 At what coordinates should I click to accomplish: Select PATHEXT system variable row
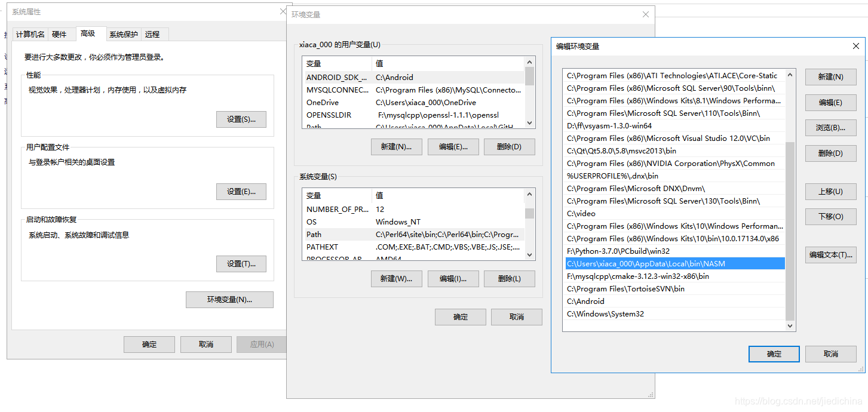point(415,247)
